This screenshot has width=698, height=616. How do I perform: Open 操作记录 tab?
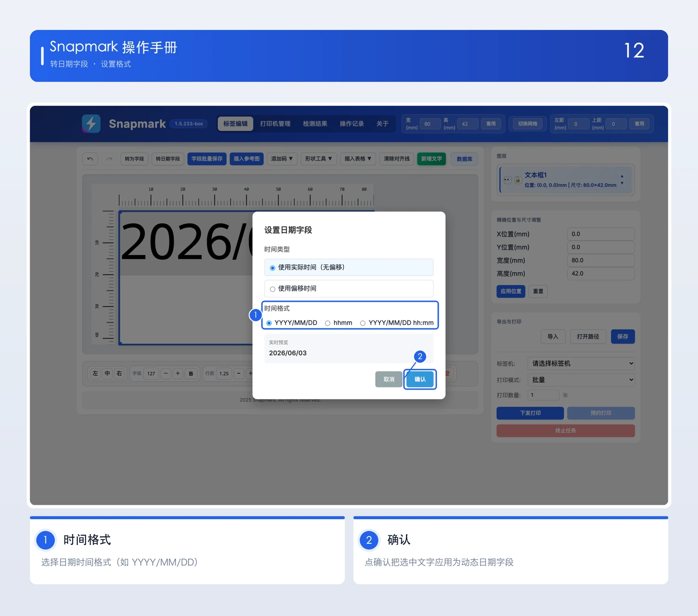352,123
